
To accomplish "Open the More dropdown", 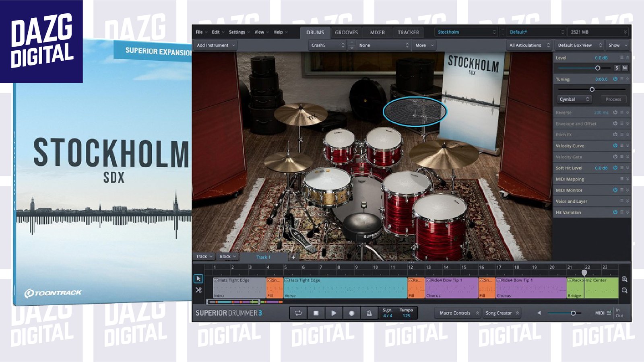I will pyautogui.click(x=424, y=45).
